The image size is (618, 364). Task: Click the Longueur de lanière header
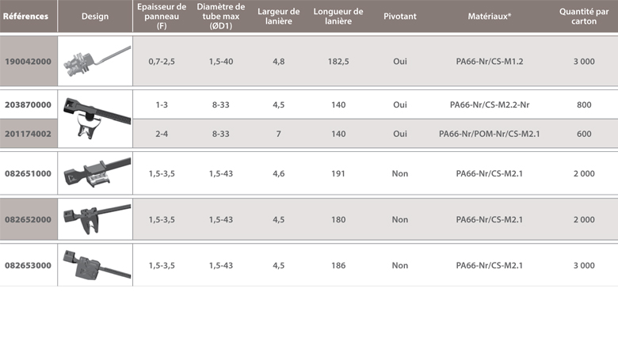point(338,17)
